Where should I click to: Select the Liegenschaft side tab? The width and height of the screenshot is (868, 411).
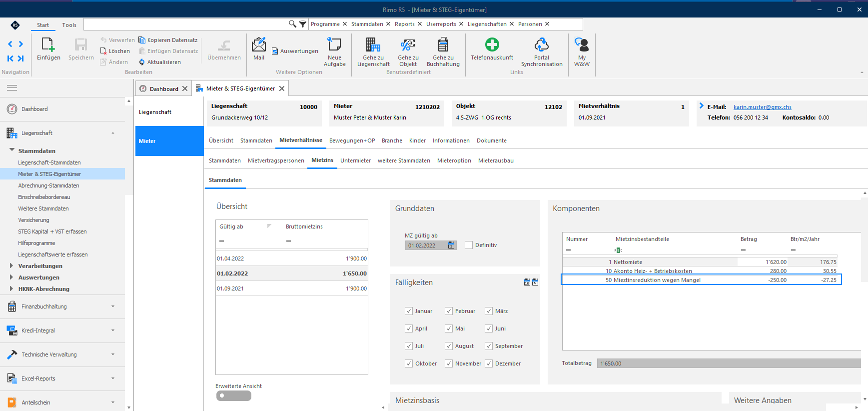[169, 112]
